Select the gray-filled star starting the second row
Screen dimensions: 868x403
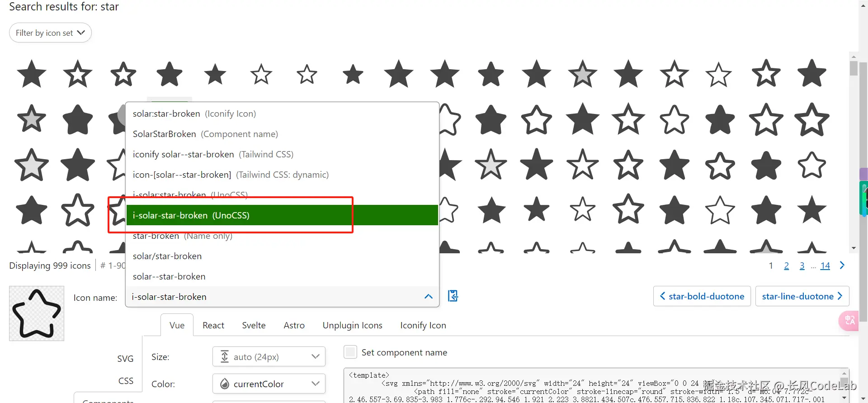(32, 119)
